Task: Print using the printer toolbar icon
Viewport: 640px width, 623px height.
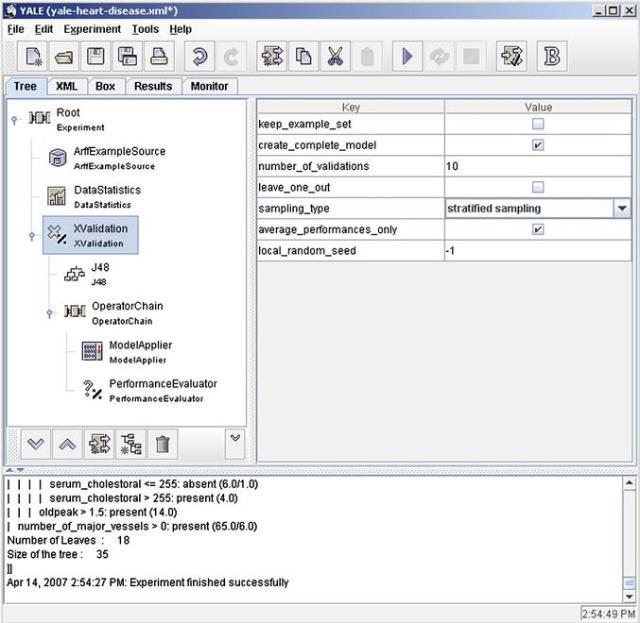Action: [x=159, y=56]
